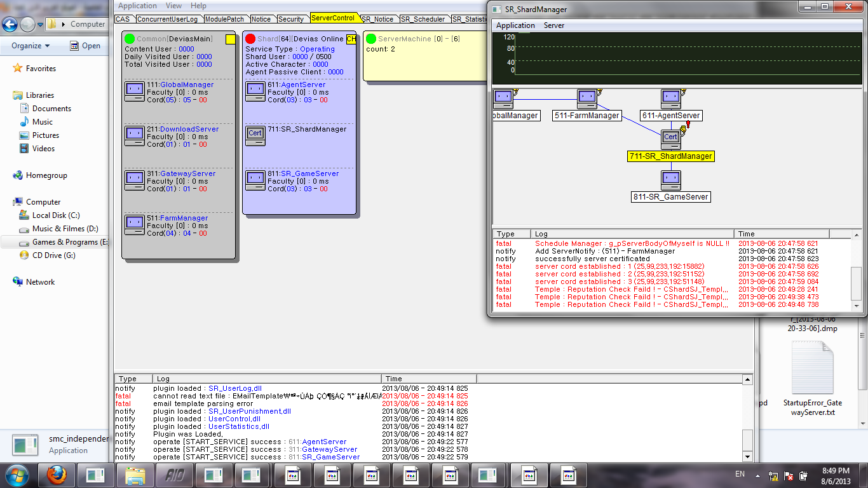Open the ConcurrentUserLog tab
This screenshot has width=868, height=488.
[168, 19]
